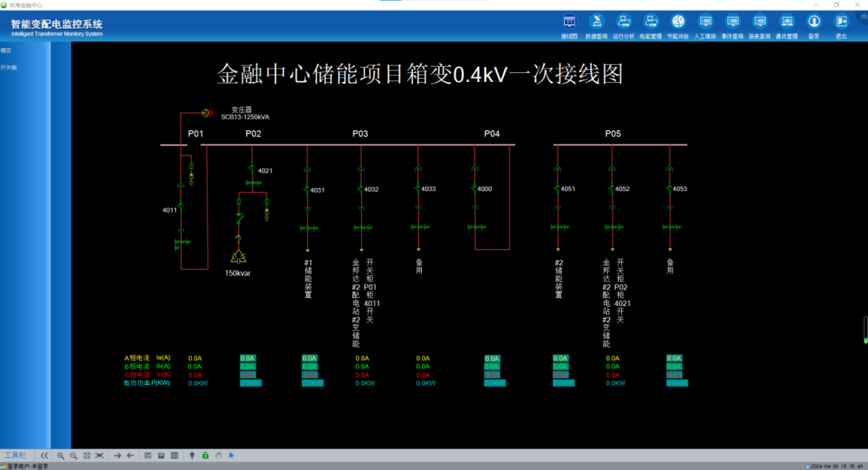This screenshot has height=470, width=868.
Task: Click the fit-to-window icon in bottom toolbar
Action: [87, 456]
